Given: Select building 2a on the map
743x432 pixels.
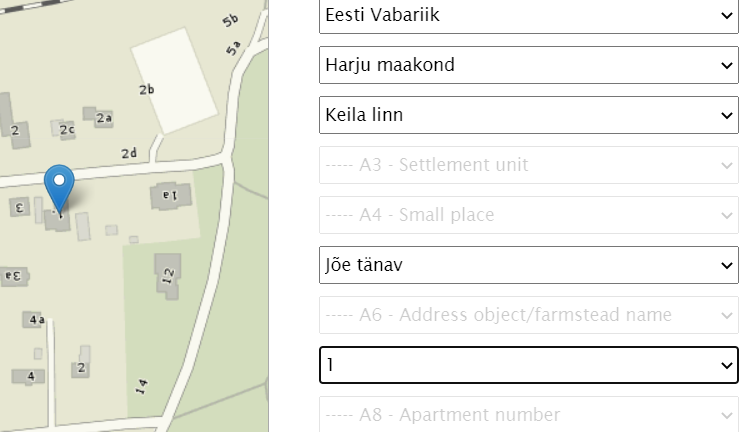Looking at the screenshot, I should click(99, 117).
